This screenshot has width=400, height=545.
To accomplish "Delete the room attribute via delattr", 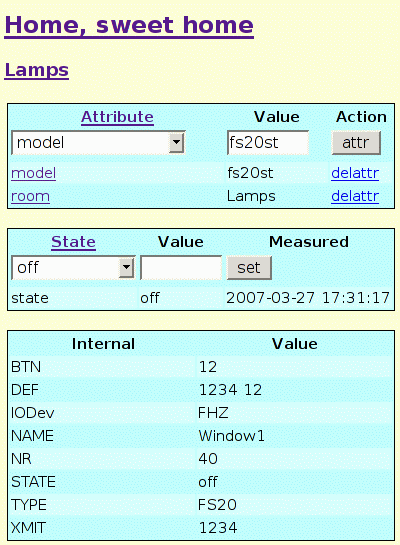I will [355, 196].
